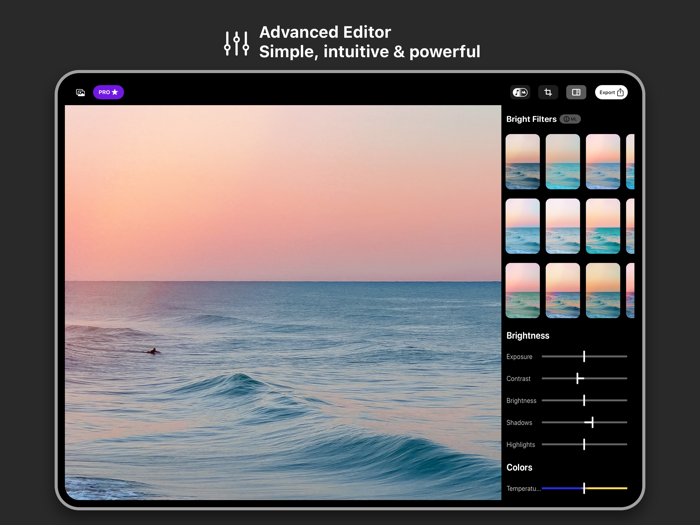Click the 'Shadows' label
700x525 pixels.
coord(519,422)
